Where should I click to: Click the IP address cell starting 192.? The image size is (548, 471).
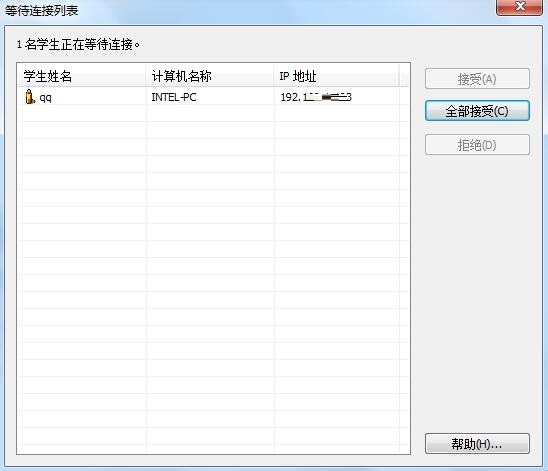click(x=316, y=97)
